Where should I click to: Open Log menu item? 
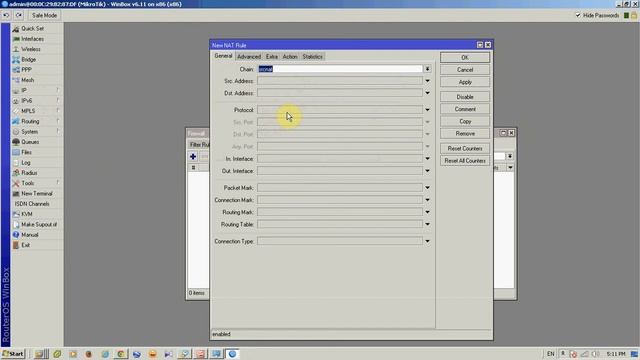pos(26,162)
